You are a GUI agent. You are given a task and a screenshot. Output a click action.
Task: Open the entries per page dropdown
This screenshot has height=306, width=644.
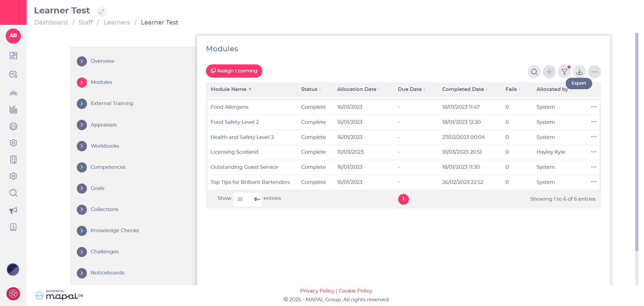(x=247, y=199)
